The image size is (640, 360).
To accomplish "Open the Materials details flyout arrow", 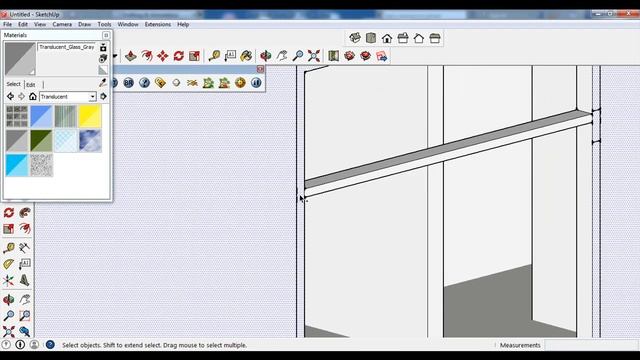I will pyautogui.click(x=103, y=97).
